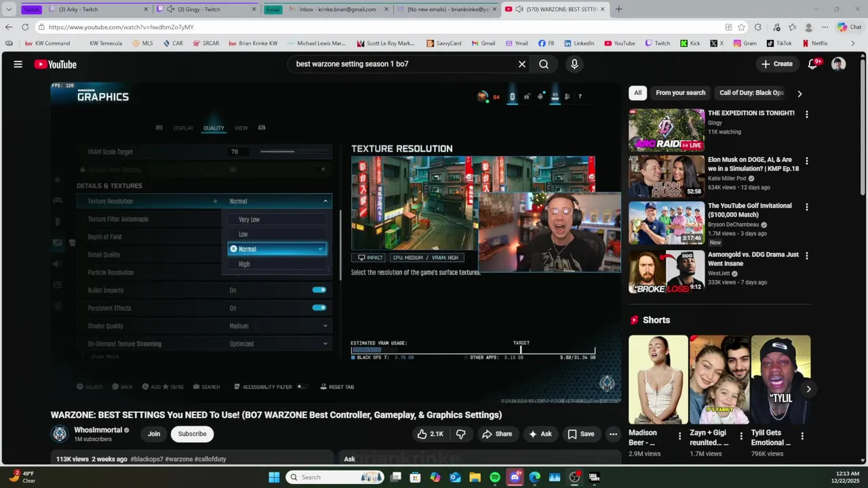Expand the Shader Quality dropdown in video
868x488 pixels.
click(325, 326)
